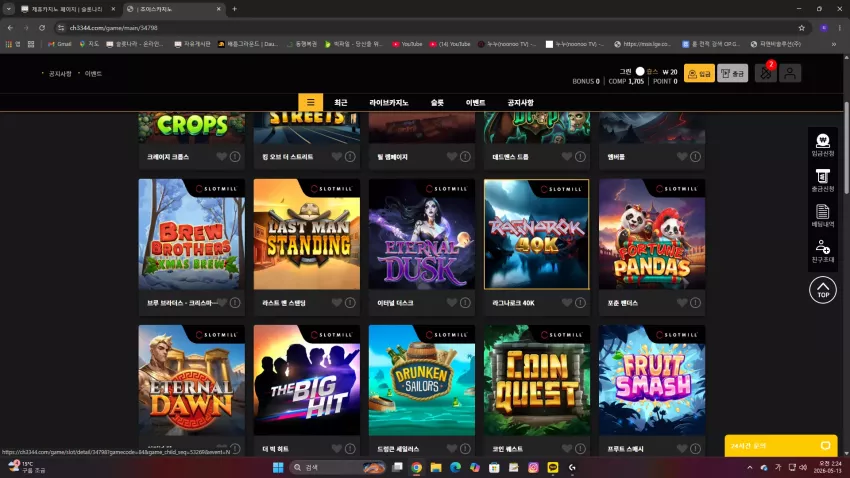Click the gray 출금 withdrawal button

732,73
